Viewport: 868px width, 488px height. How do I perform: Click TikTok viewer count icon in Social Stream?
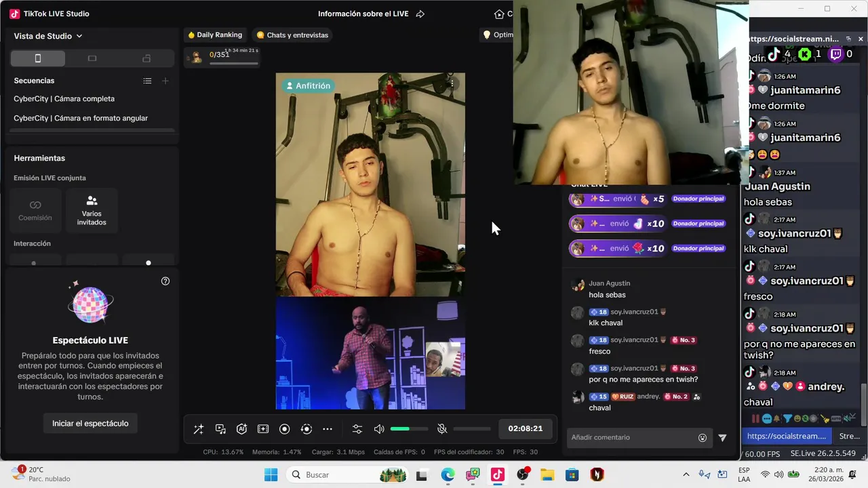pyautogui.click(x=774, y=54)
